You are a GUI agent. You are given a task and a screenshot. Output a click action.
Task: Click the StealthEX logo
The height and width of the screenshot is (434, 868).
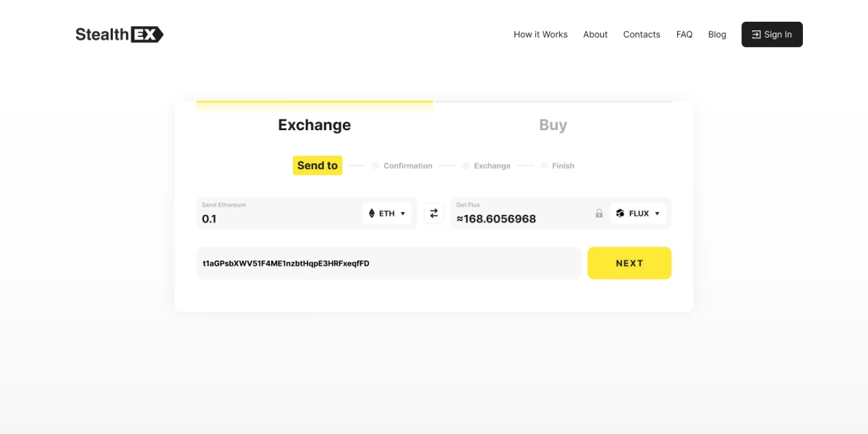pyautogui.click(x=119, y=34)
